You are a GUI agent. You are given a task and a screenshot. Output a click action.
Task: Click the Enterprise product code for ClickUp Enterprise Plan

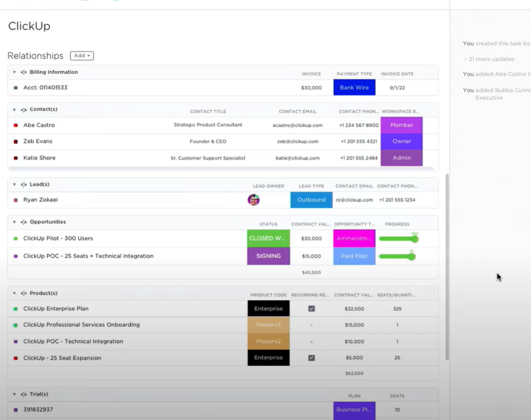(268, 309)
